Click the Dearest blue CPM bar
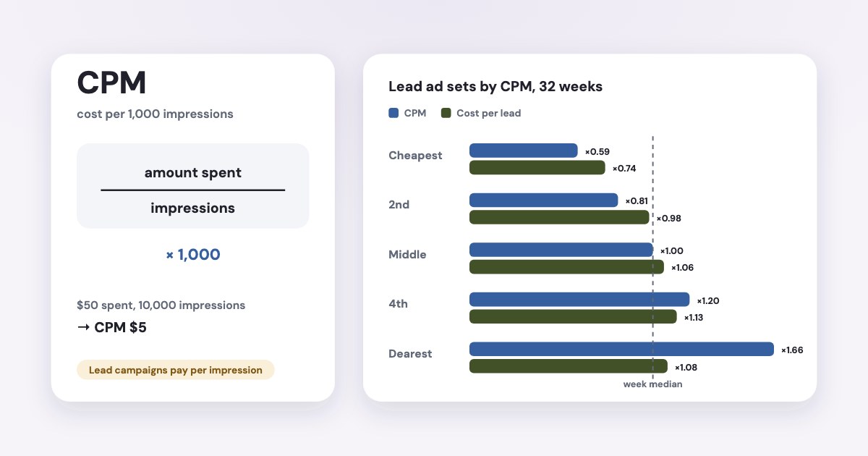The height and width of the screenshot is (456, 868). (x=622, y=349)
